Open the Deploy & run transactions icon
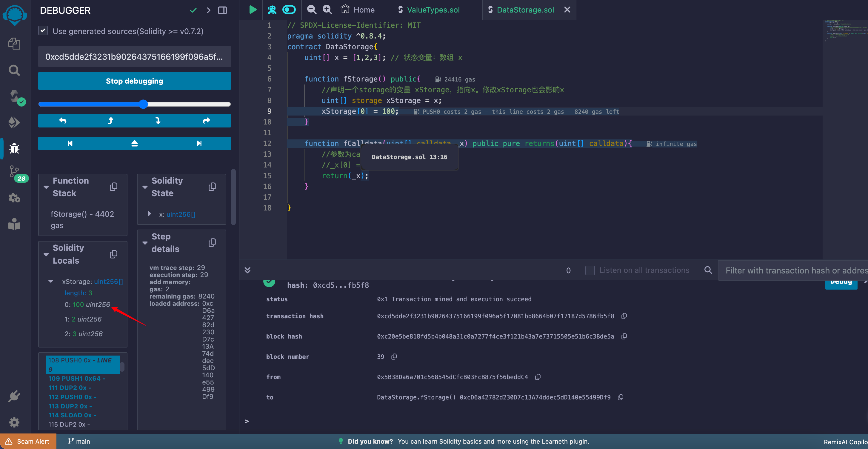Viewport: 868px width, 449px height. tap(14, 122)
